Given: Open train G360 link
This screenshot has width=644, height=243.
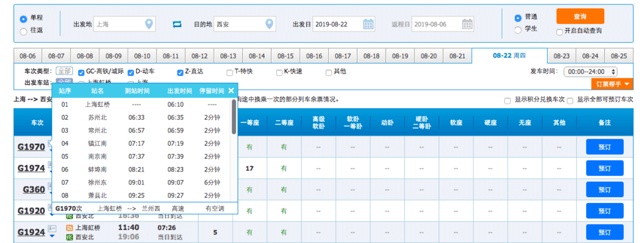Looking at the screenshot, I should 34,190.
